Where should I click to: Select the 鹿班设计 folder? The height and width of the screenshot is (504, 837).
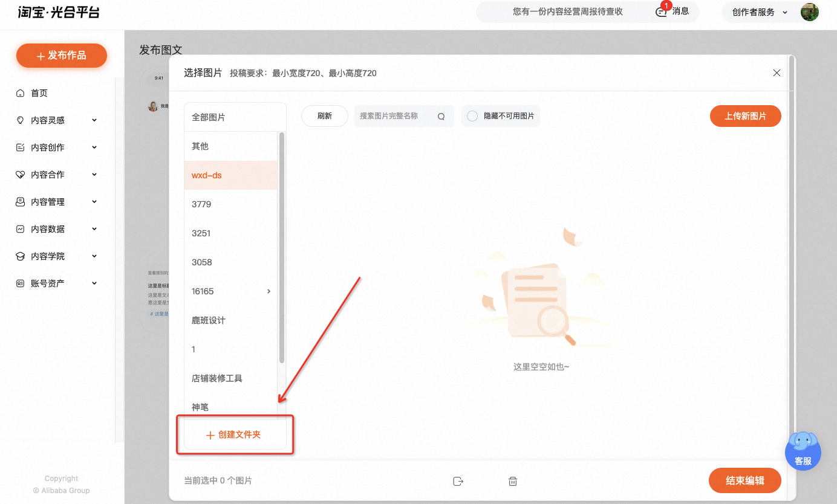pyautogui.click(x=231, y=320)
